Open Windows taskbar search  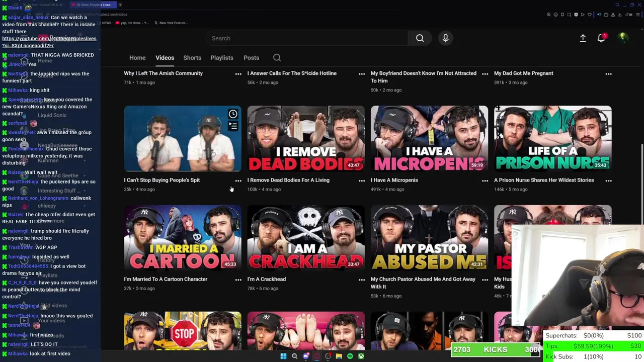click(294, 356)
